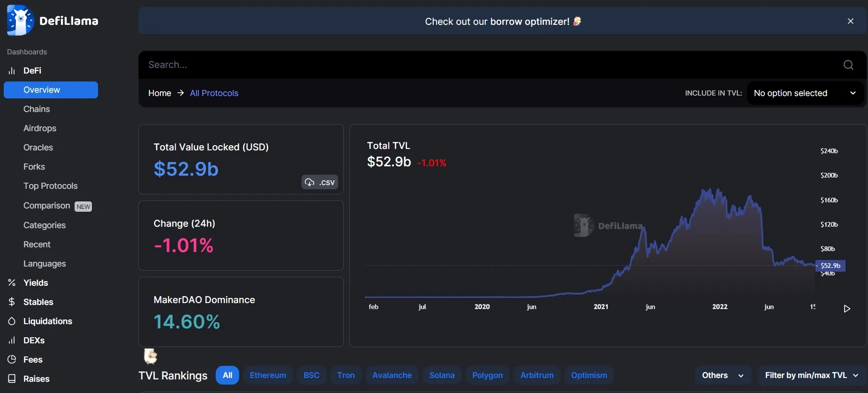Open the DEXs dashboard
Screen dimensions: 868x393
34,340
